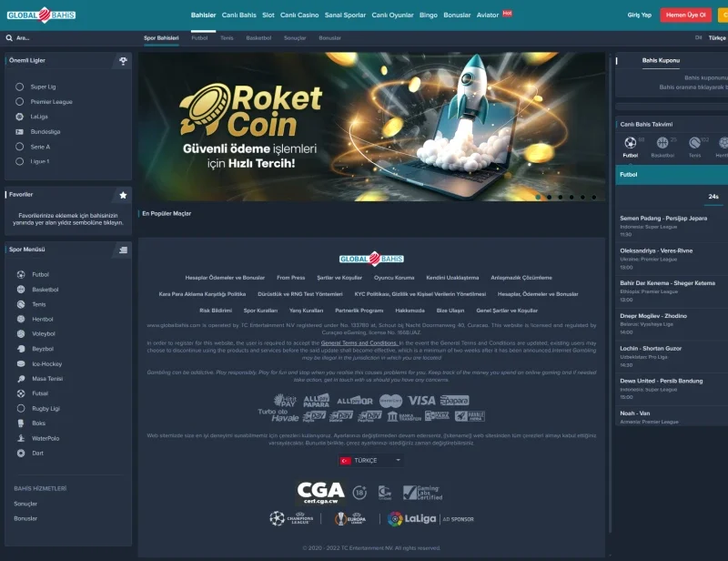Image resolution: width=728 pixels, height=561 pixels.
Task: Open General Terms and Conditions link
Action: [x=359, y=343]
